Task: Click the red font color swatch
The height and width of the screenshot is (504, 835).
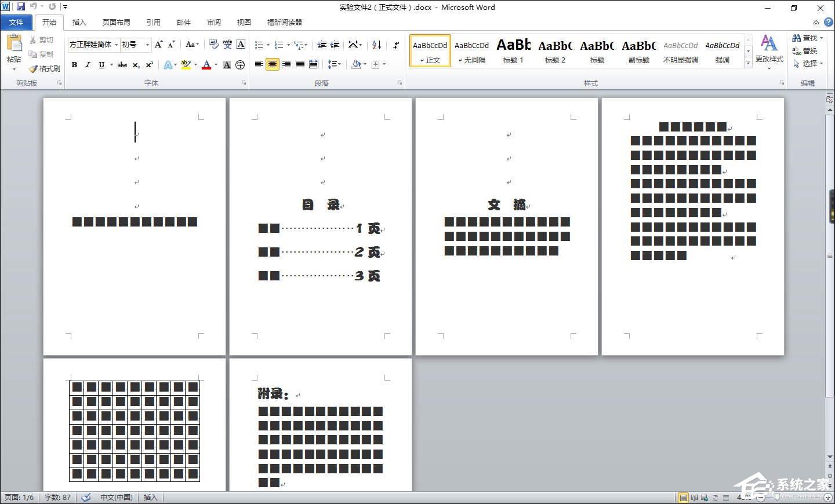Action: (206, 65)
